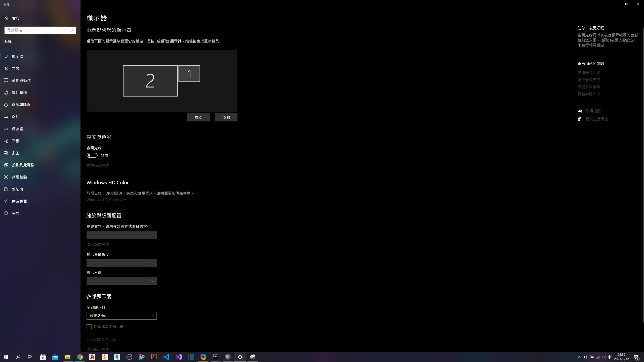Open the Display orientation dropdown
This screenshot has width=644, height=362.
point(122,281)
